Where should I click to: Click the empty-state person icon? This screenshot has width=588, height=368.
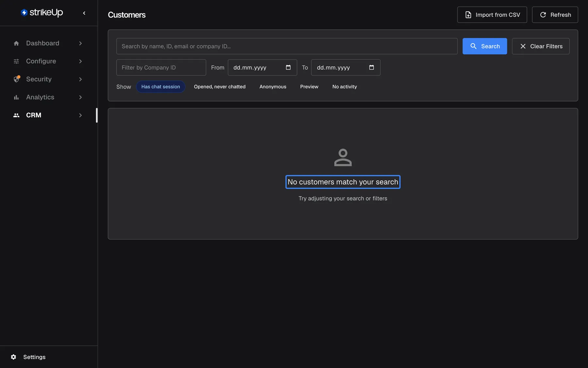click(343, 157)
